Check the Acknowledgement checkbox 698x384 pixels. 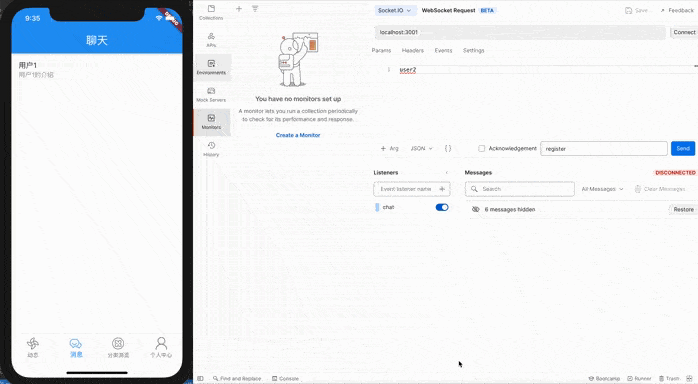(481, 149)
